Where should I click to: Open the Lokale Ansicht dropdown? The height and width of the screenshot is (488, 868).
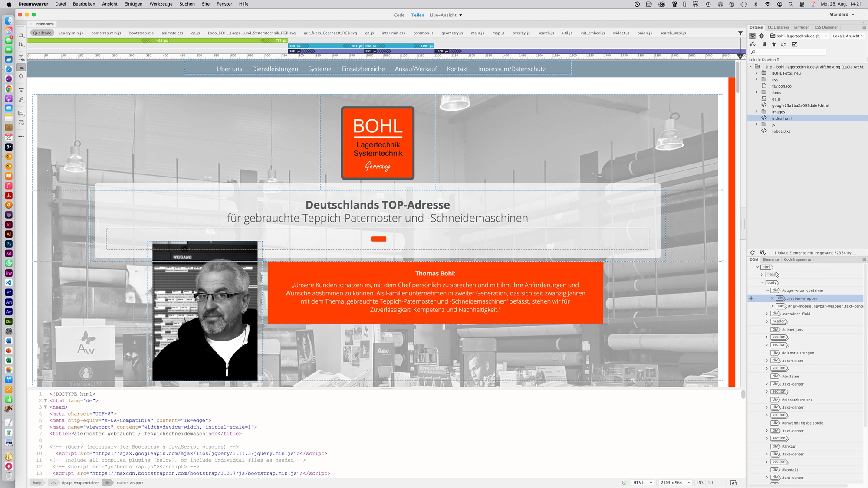[x=847, y=36]
